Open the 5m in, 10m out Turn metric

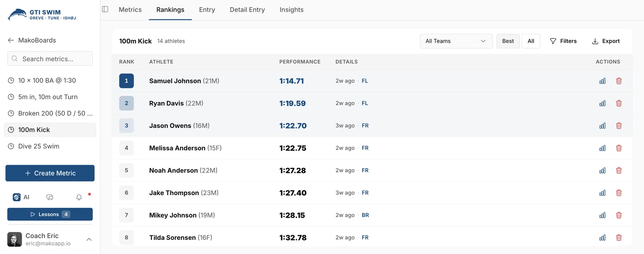[50, 97]
